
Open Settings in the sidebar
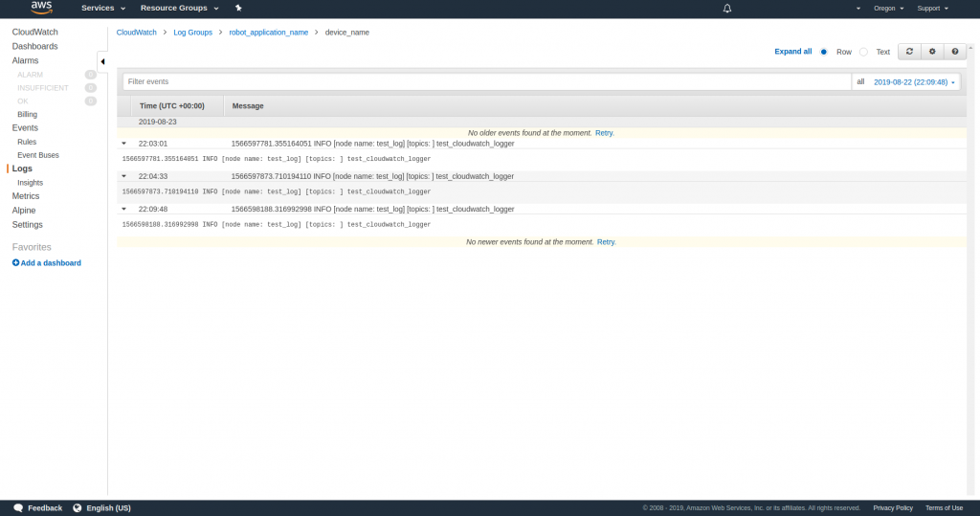(28, 225)
